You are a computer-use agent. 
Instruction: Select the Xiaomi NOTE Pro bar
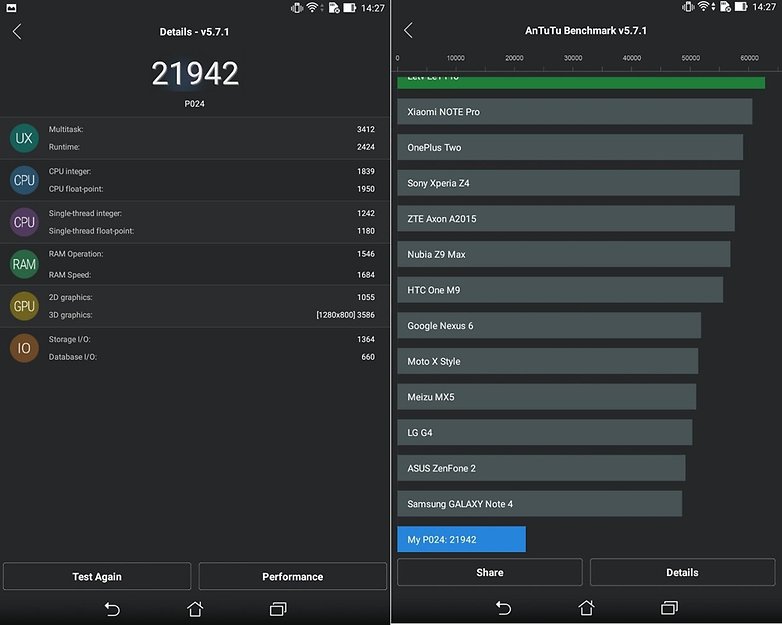[x=575, y=112]
